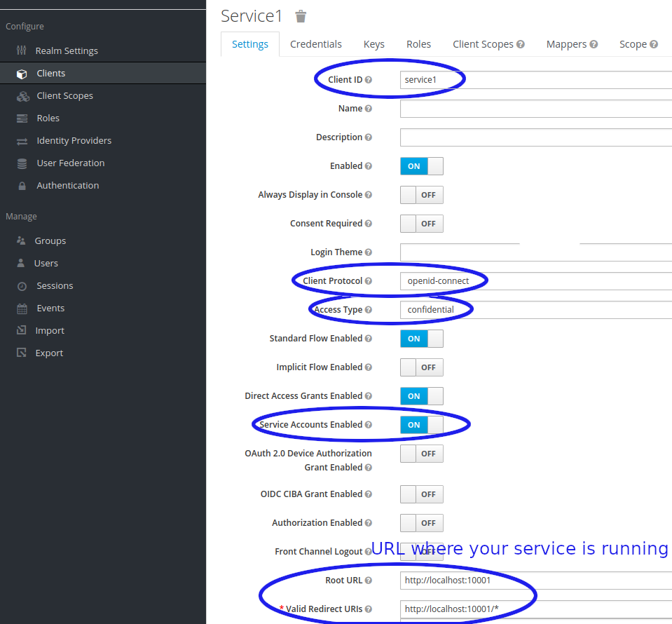The image size is (672, 624).
Task: Click the Realm Settings sliders icon
Action: [x=22, y=50]
